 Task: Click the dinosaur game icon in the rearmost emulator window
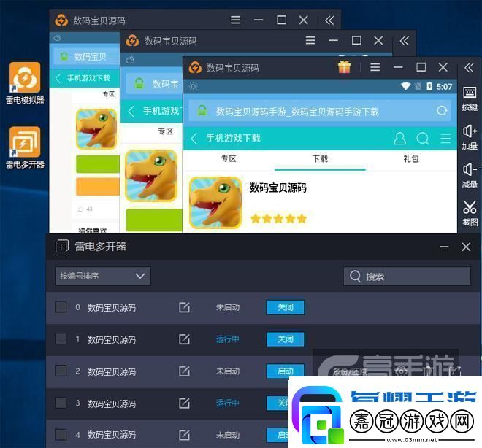(x=96, y=129)
